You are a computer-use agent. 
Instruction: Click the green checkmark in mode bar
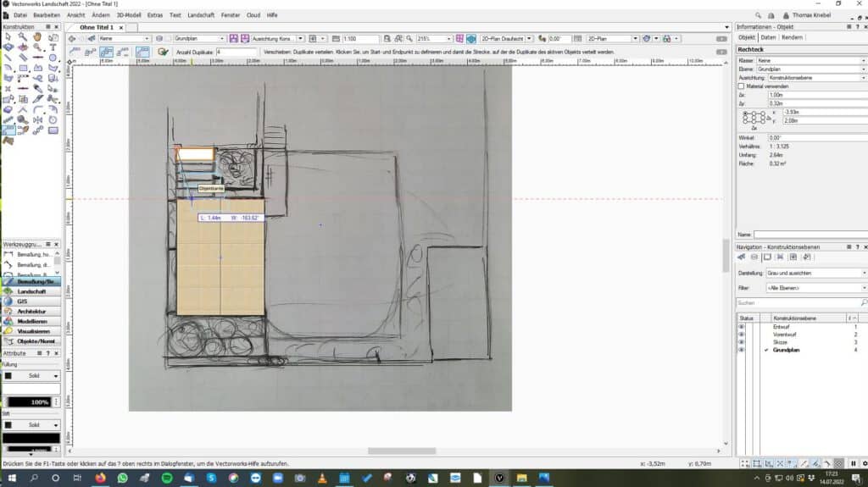point(163,52)
